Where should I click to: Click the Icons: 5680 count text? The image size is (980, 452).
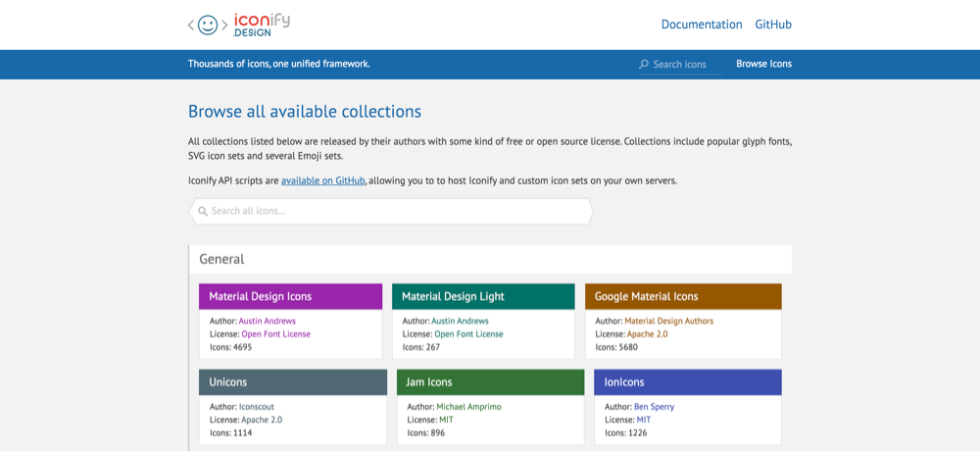616,347
